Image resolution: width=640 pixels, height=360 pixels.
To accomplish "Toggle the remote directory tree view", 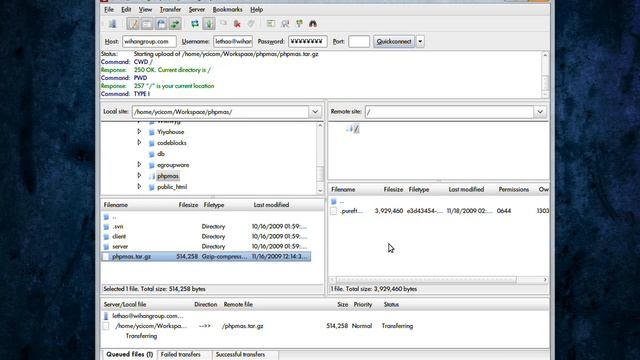I will (161, 24).
